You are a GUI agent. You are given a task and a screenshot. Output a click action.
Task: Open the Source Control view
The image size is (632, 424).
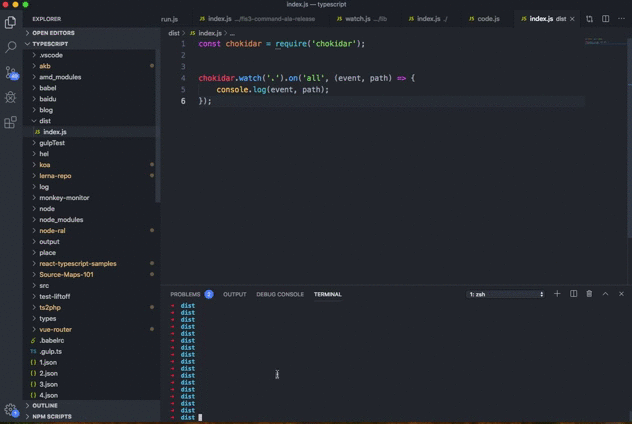11,73
